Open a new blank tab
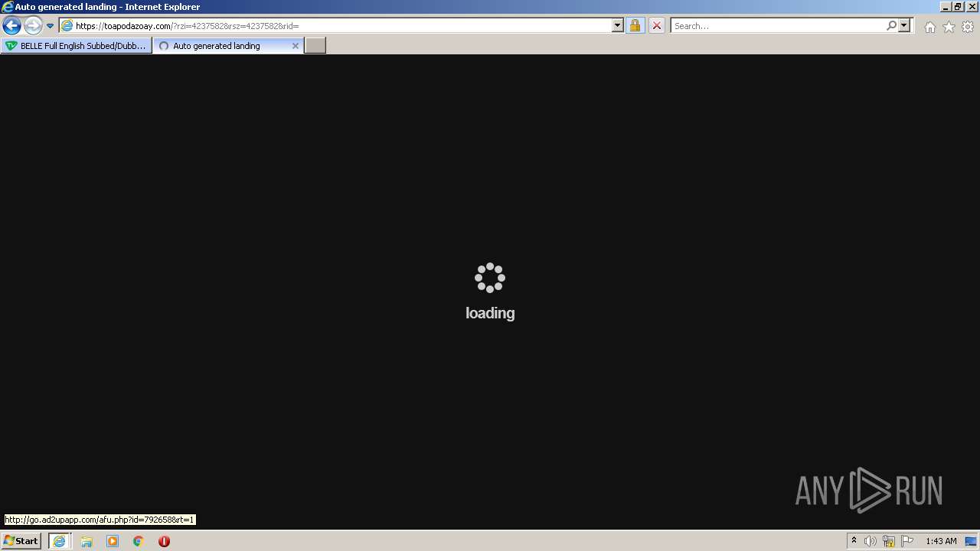The height and width of the screenshot is (551, 980). 315,46
